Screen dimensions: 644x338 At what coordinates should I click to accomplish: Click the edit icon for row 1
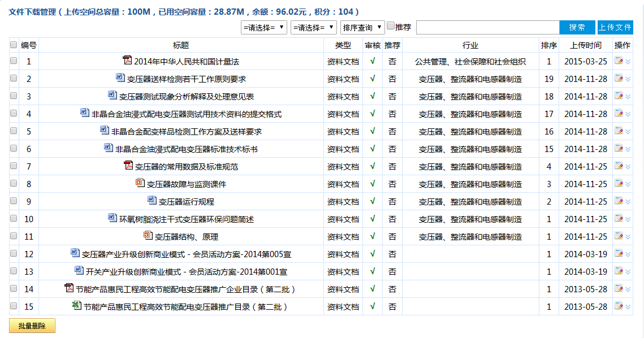(x=619, y=62)
